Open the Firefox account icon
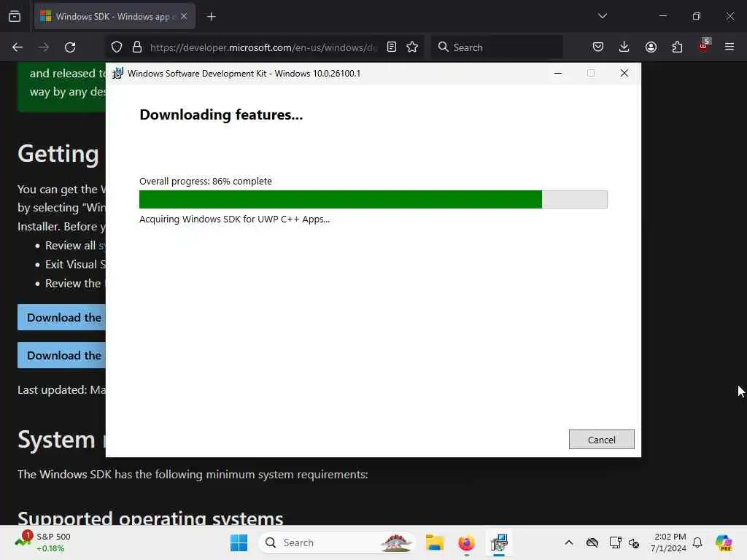This screenshot has width=747, height=560. click(x=651, y=47)
